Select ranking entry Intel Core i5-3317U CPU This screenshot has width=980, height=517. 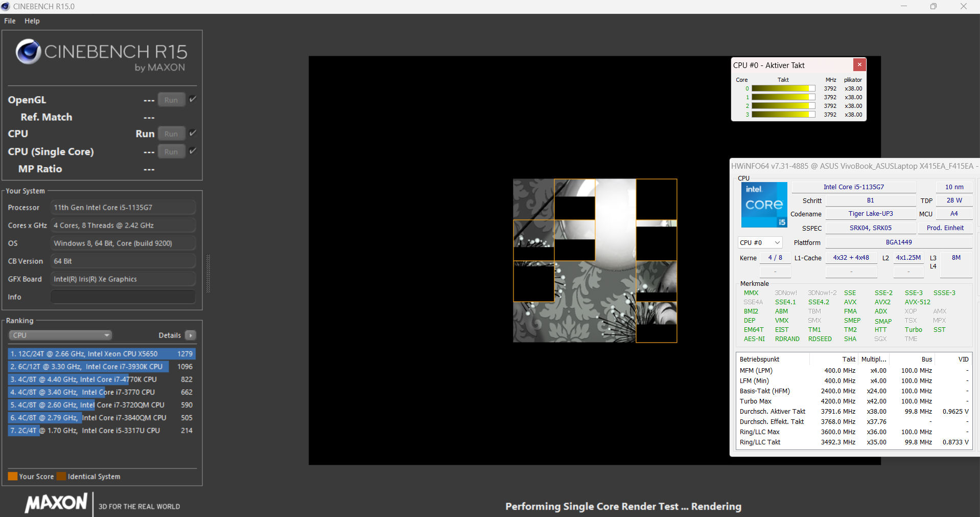coord(102,431)
